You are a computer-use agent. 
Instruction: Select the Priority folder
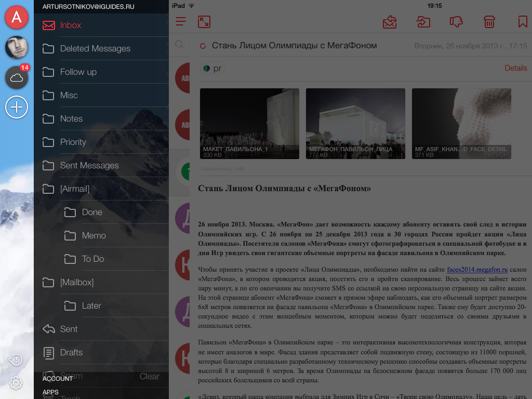(101, 142)
